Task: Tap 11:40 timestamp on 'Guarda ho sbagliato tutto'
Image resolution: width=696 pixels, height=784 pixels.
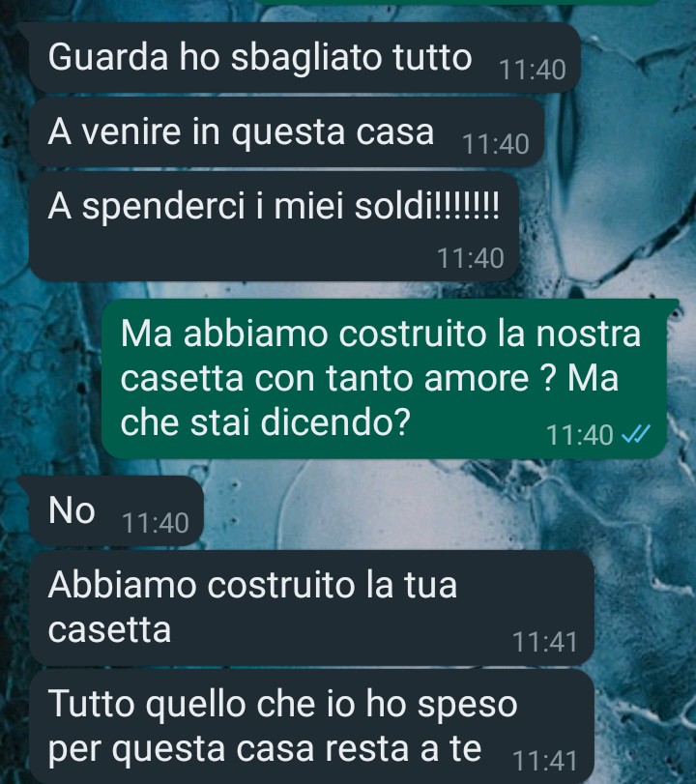Action: (533, 70)
